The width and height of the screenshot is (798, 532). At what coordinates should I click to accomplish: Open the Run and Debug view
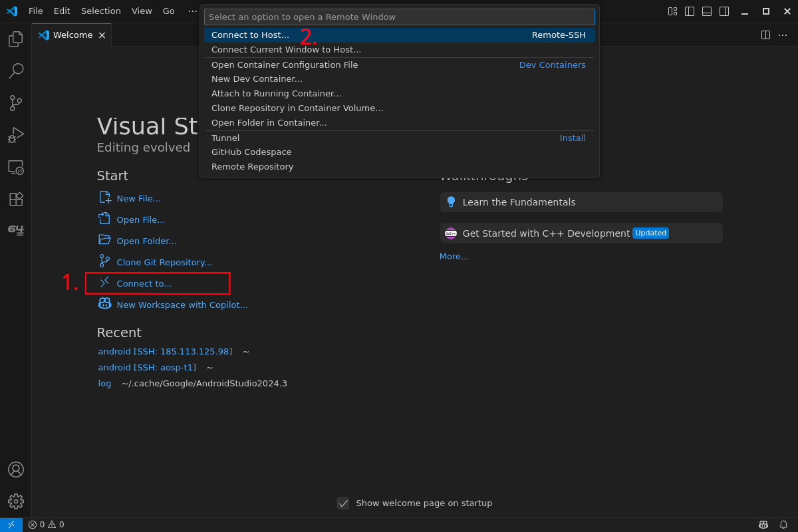(16, 135)
